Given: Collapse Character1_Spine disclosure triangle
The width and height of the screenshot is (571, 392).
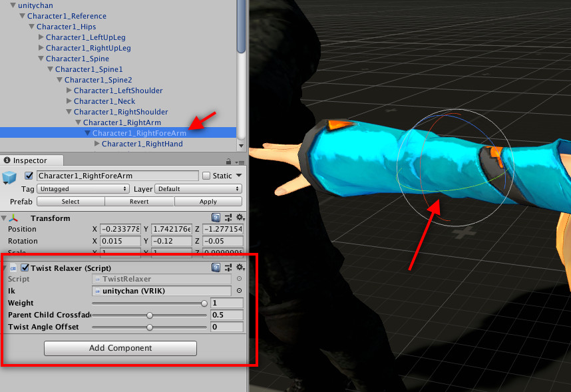Looking at the screenshot, I should coord(41,59).
